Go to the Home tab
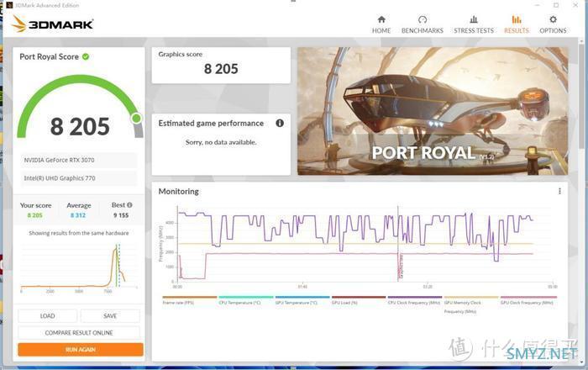The image size is (588, 370). [381, 24]
